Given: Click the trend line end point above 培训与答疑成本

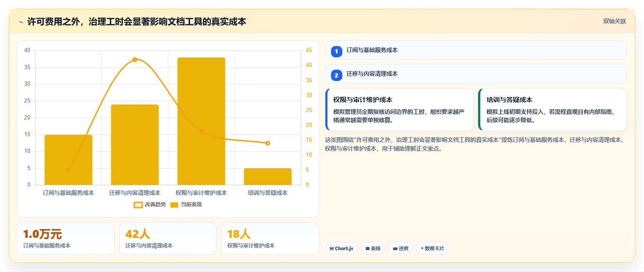Looking at the screenshot, I should click(x=268, y=143).
